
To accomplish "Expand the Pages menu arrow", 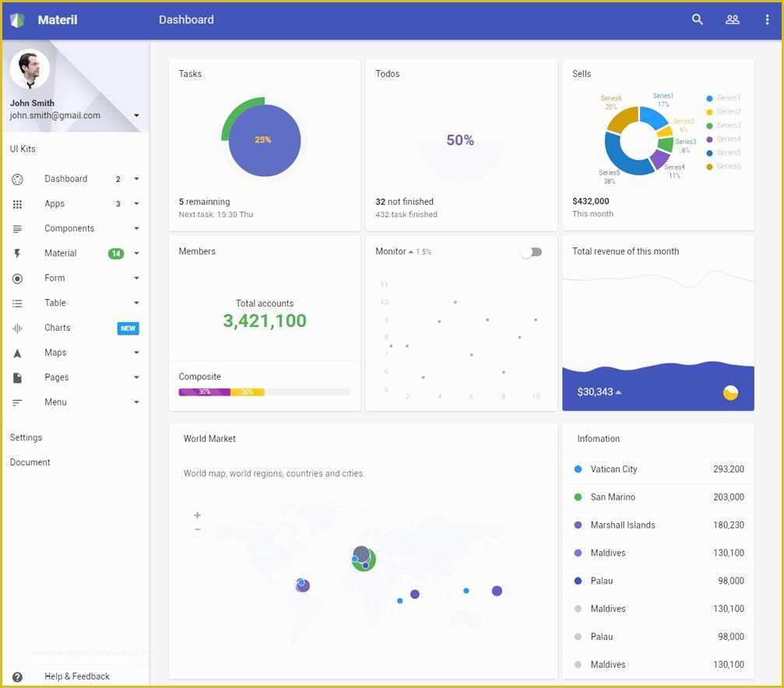I will [136, 377].
